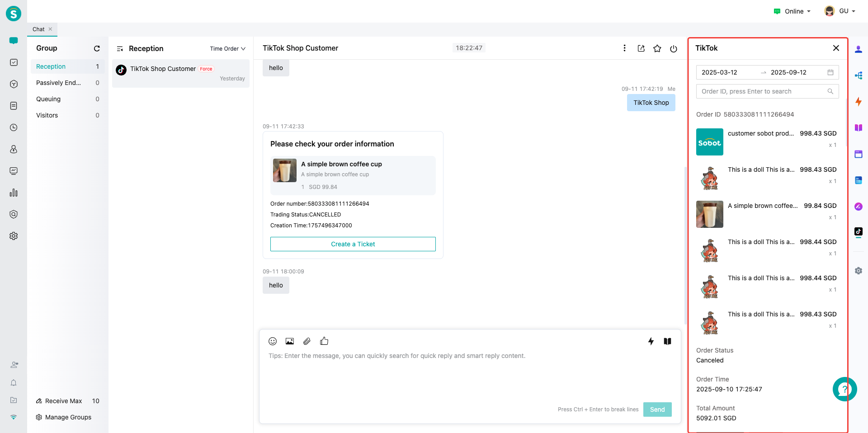End the chat with power icon
The height and width of the screenshot is (433, 868).
tap(674, 48)
